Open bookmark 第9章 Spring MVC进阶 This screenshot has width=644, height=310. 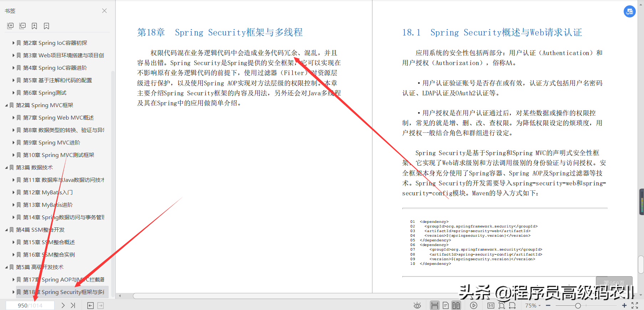point(52,142)
